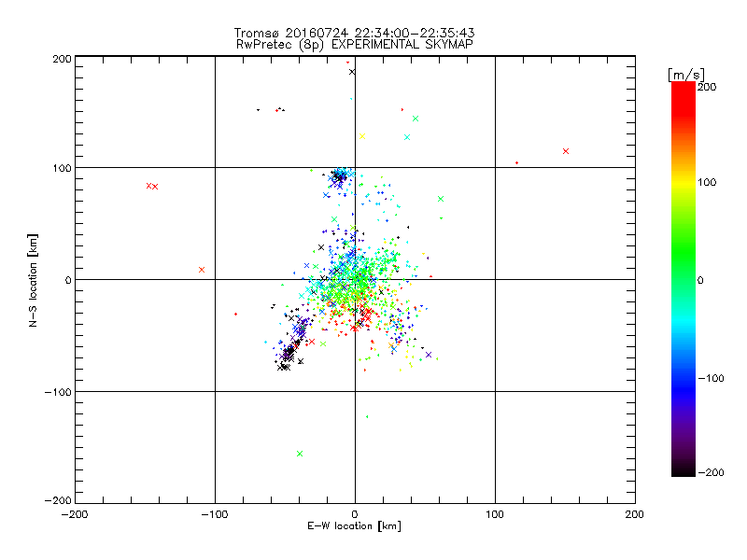Click the "100" tick label on E-W axis

pyautogui.click(x=495, y=514)
